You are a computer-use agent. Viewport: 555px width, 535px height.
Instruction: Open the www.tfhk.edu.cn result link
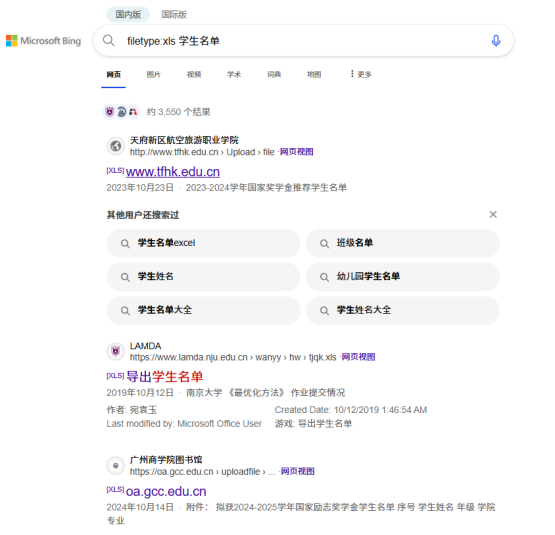click(x=173, y=172)
